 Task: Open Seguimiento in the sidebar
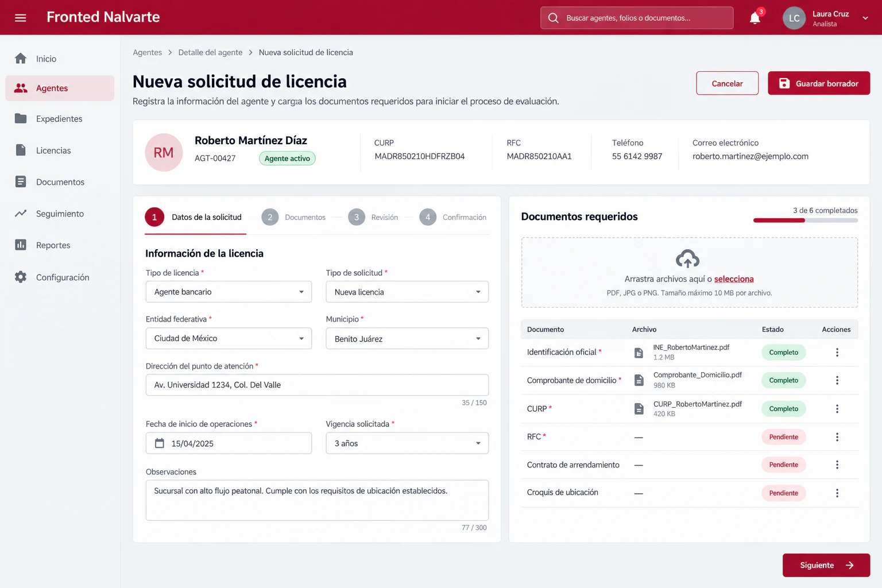(60, 214)
